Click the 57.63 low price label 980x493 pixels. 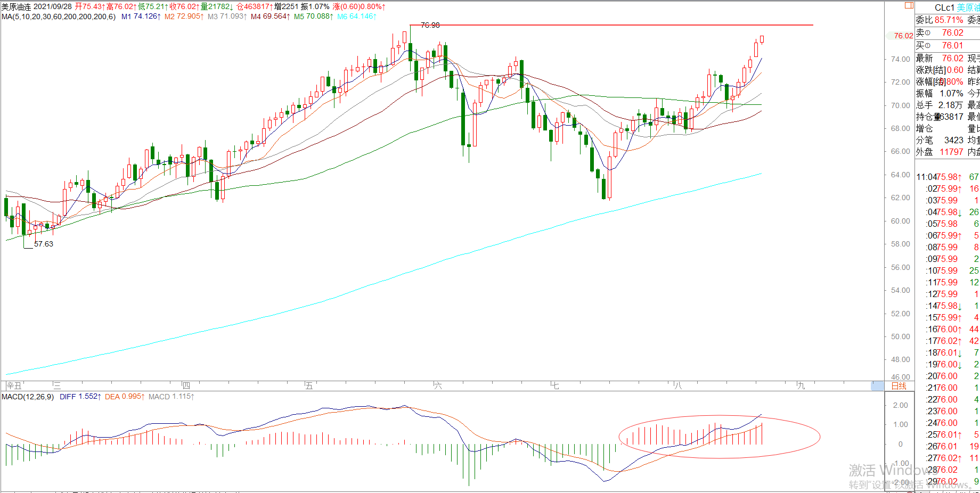(44, 244)
